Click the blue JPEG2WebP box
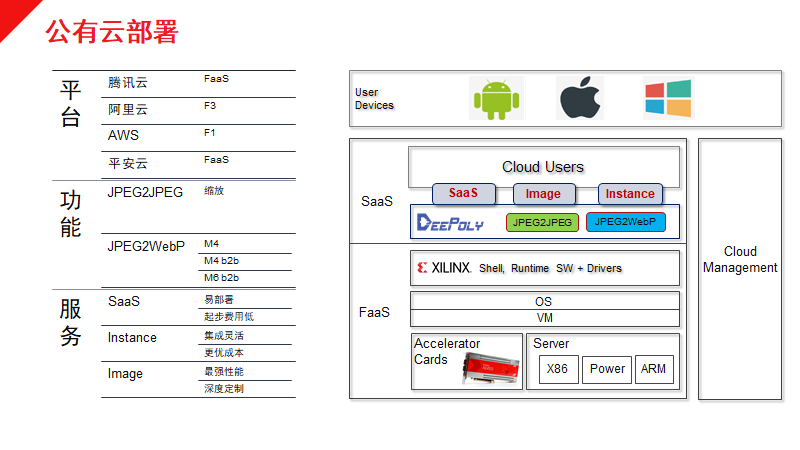This screenshot has height=450, width=800. 625,222
